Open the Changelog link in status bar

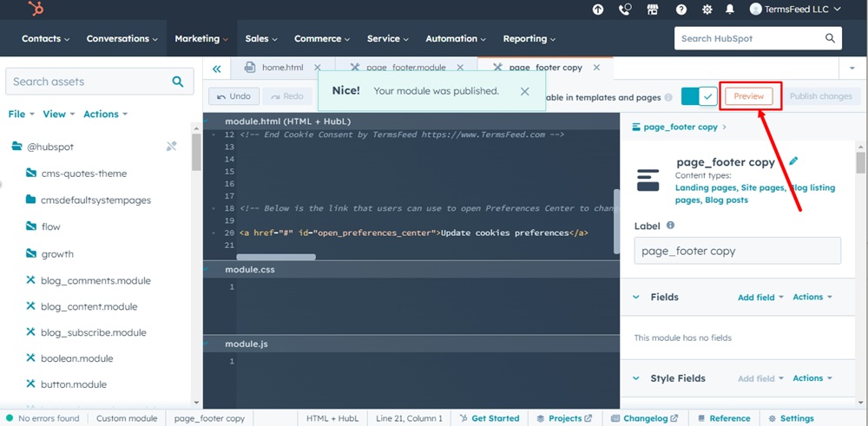644,418
